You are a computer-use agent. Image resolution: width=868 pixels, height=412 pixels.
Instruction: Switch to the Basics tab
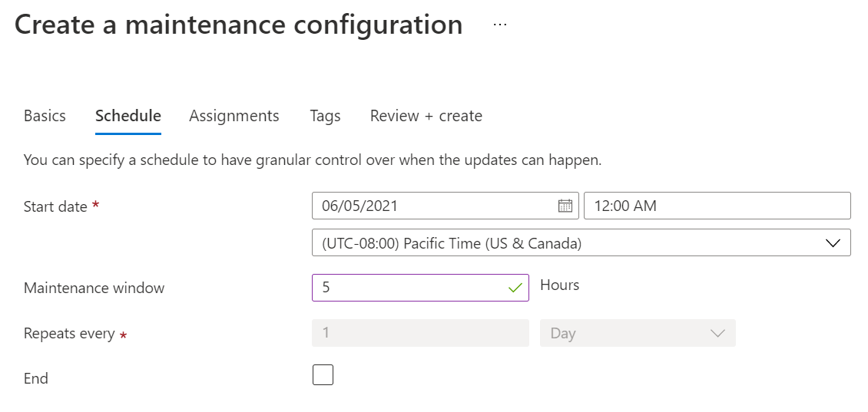pyautogui.click(x=45, y=116)
